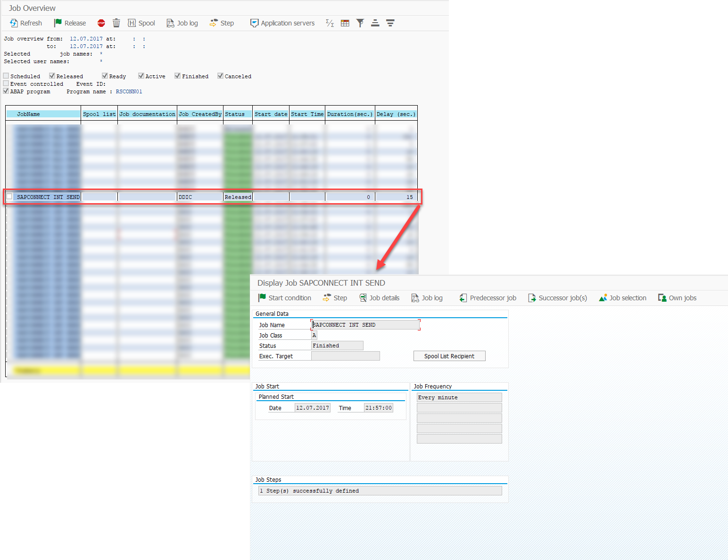Image resolution: width=728 pixels, height=560 pixels.
Task: Toggle the ABAP program checkbox
Action: coord(6,91)
